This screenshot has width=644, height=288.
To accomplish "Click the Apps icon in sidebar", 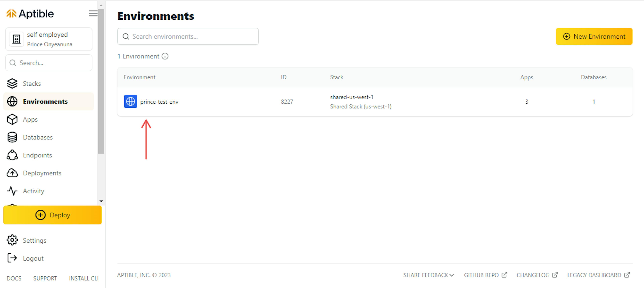I will pyautogui.click(x=12, y=119).
